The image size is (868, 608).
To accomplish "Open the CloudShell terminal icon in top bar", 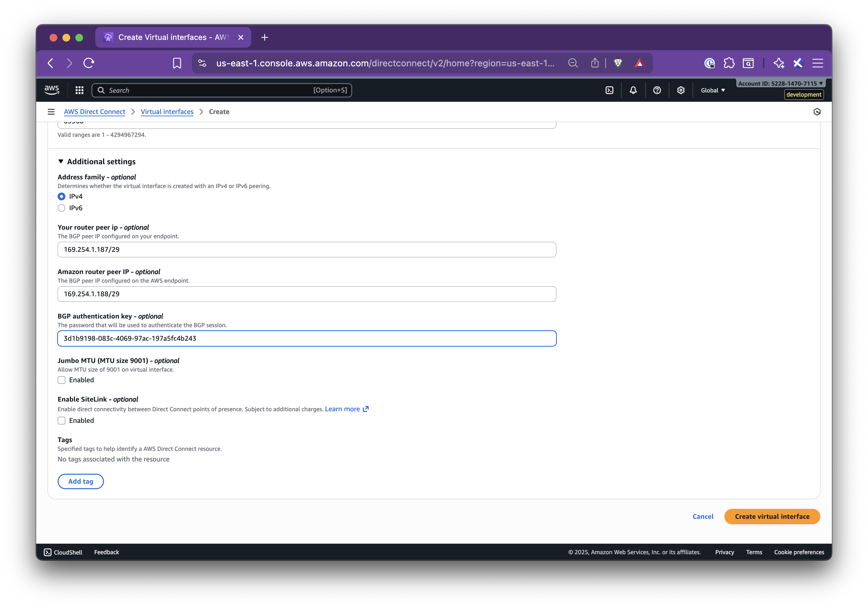I will pos(609,90).
